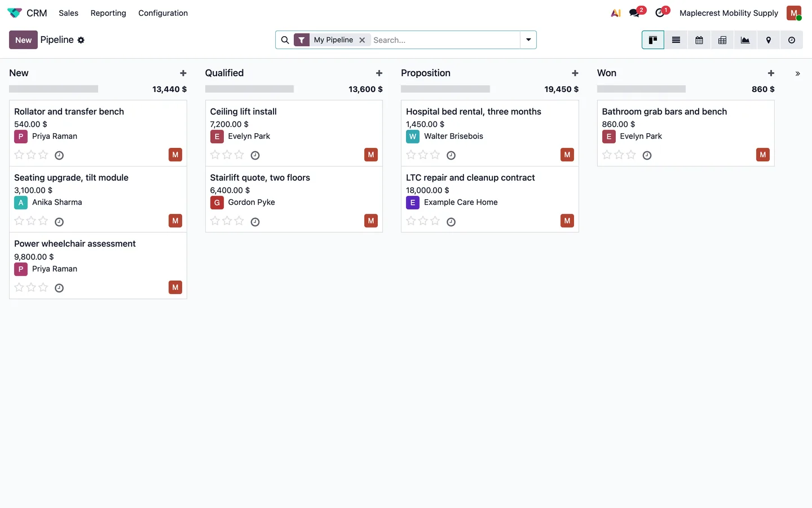Click the New lead button
This screenshot has width=812, height=508.
pyautogui.click(x=23, y=40)
